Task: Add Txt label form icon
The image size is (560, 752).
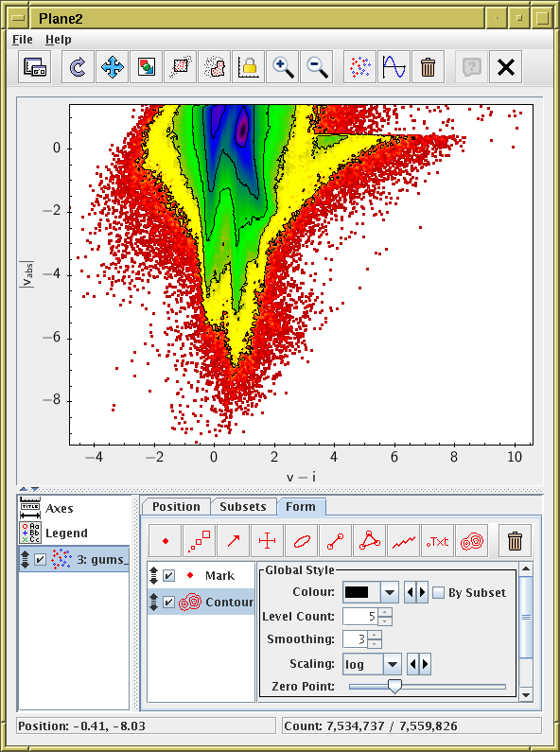Action: click(x=437, y=541)
